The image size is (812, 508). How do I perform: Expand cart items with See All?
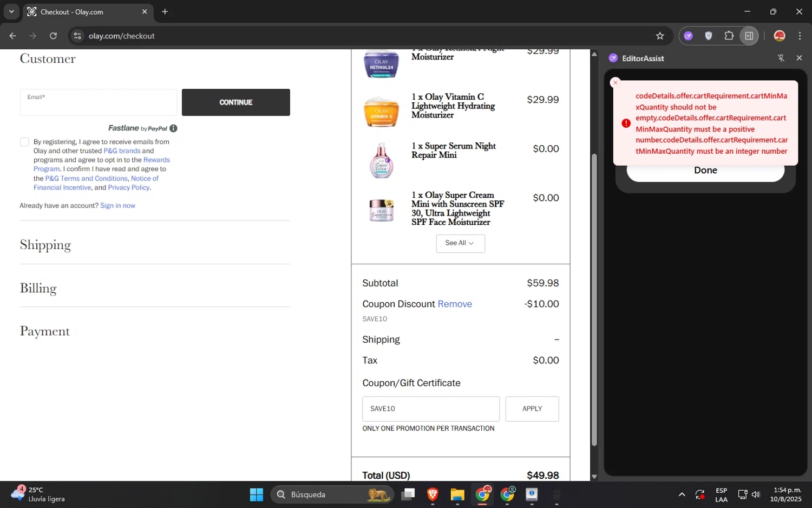[460, 243]
